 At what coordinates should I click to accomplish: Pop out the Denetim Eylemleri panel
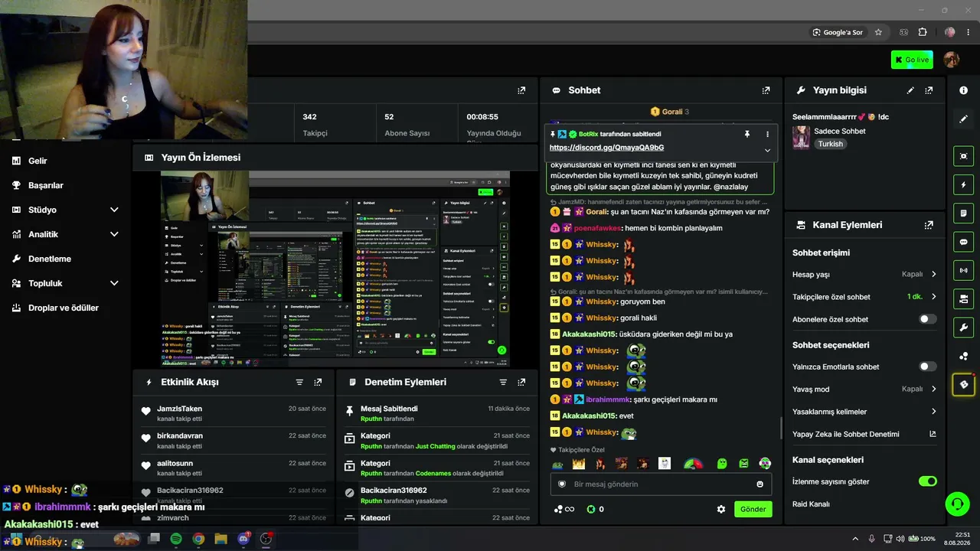coord(521,382)
